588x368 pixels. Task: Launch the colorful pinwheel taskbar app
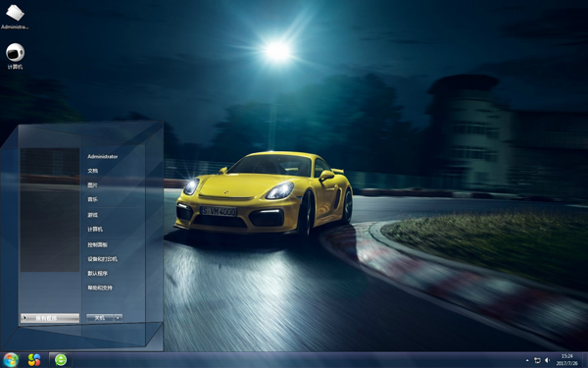point(34,360)
